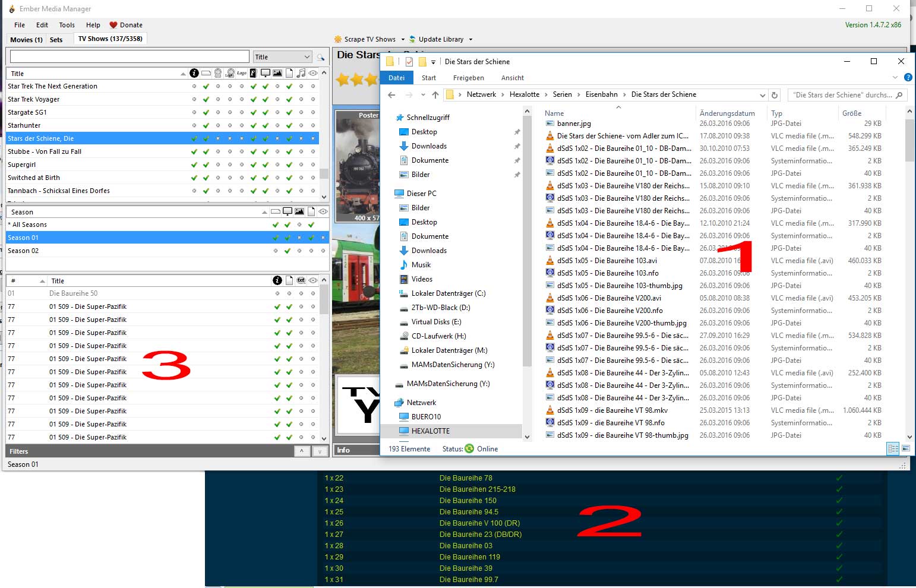Select the CD-Laufwerk (H:) drive
This screenshot has height=588, width=916.
(438, 336)
